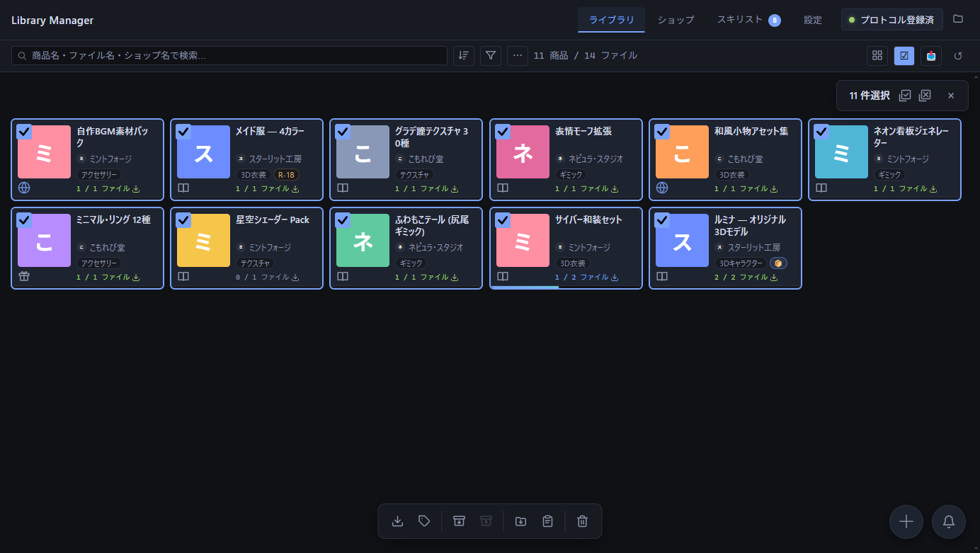The image size is (980, 553).
Task: Uncheck the 表情モーフ拡張 card checkbox
Action: (503, 132)
